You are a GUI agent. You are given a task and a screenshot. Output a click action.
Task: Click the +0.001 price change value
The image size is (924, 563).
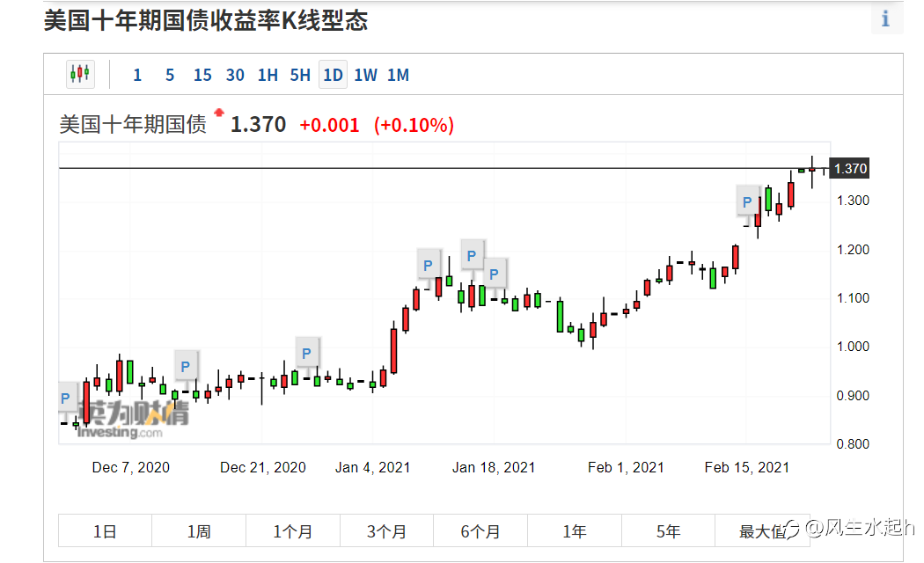tap(329, 125)
